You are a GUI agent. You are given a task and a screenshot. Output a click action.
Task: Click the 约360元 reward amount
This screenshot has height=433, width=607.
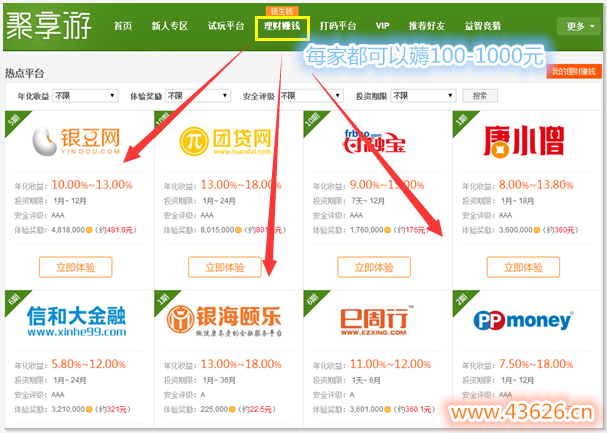(560, 230)
